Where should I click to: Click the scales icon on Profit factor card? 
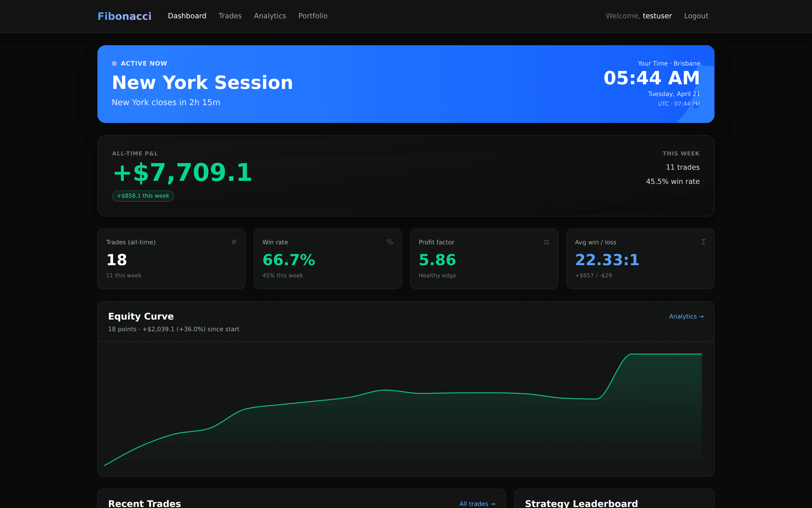(546, 242)
